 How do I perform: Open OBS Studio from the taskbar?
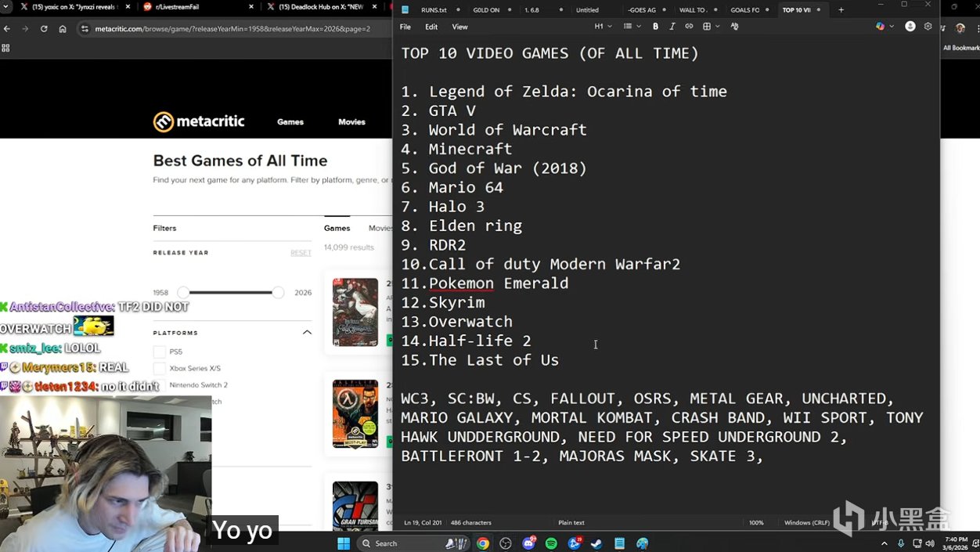[x=506, y=543]
